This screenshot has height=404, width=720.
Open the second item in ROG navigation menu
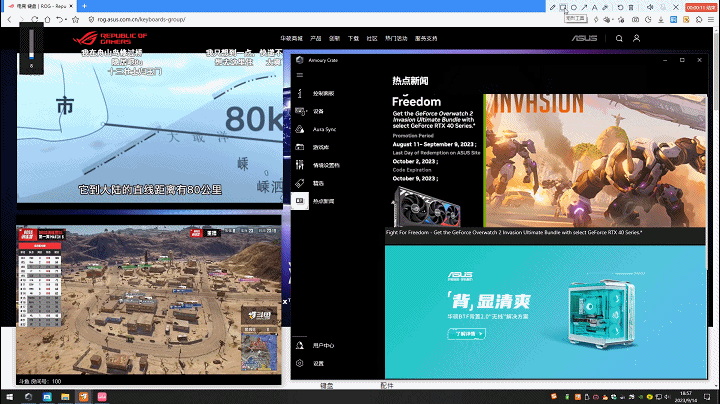(x=315, y=39)
